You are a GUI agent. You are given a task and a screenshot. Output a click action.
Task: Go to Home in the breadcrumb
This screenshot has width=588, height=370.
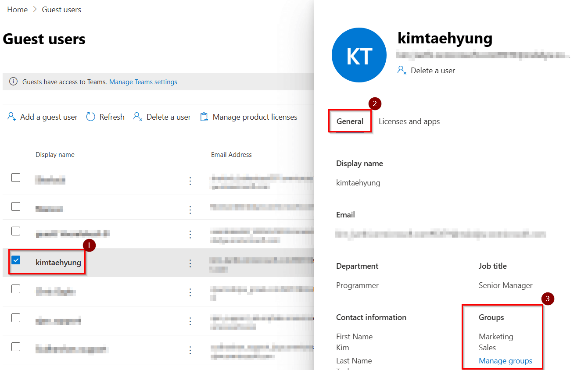tap(18, 10)
